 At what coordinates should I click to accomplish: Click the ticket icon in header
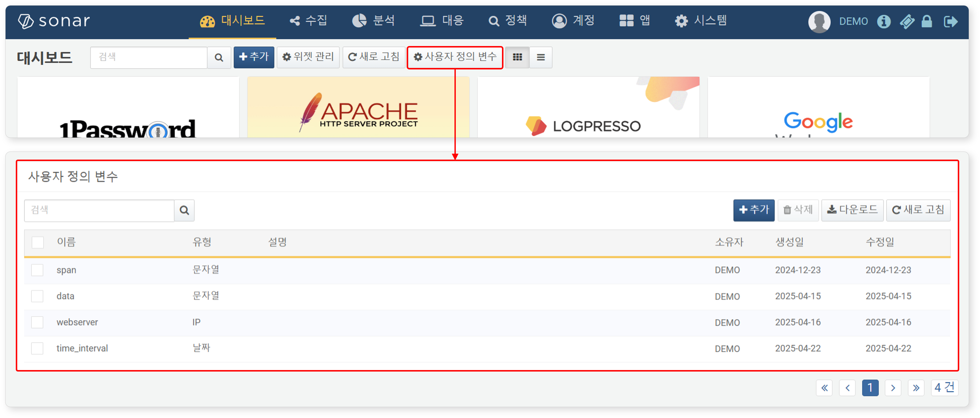click(x=907, y=21)
